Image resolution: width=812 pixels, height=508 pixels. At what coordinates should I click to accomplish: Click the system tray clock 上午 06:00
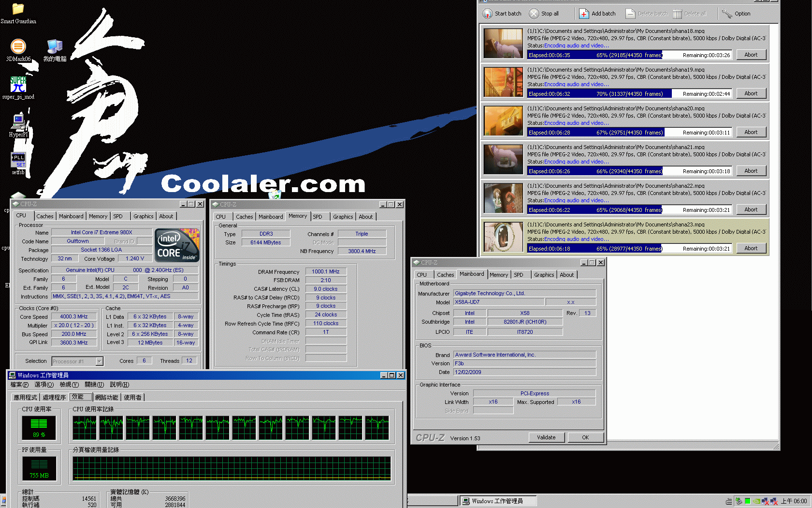[794, 501]
